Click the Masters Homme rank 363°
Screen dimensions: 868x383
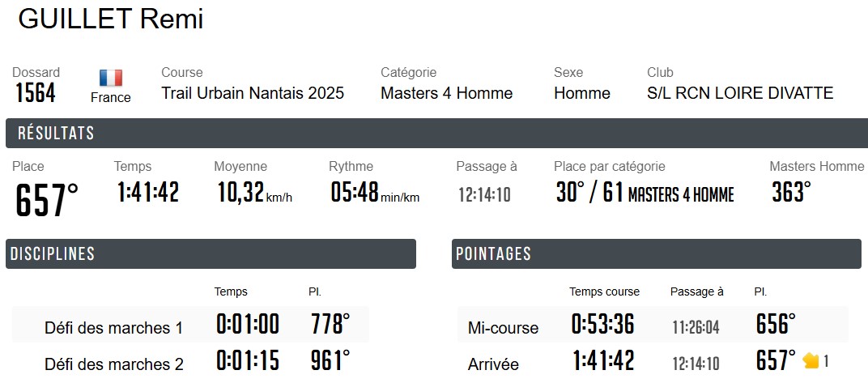tap(789, 193)
